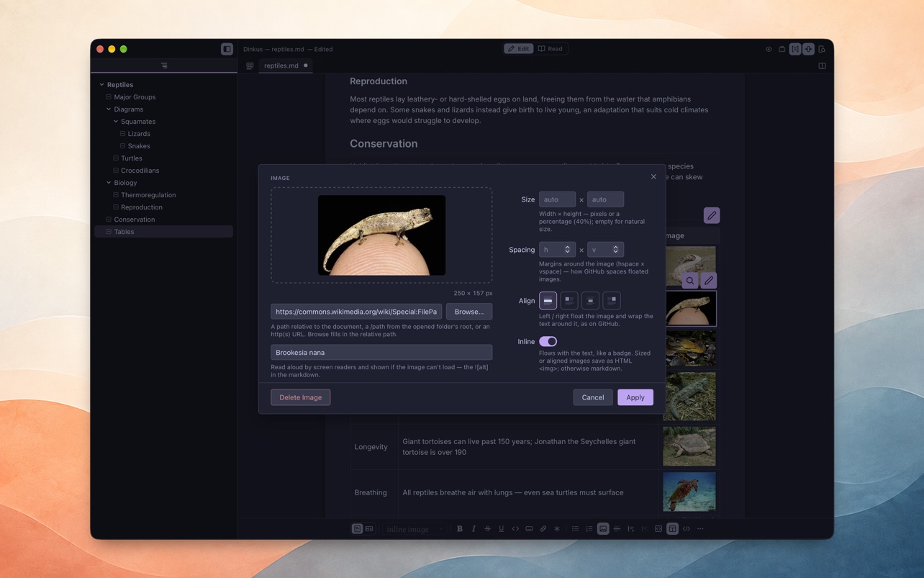
Task: Open the horizontal spacing h stepper
Action: point(557,250)
